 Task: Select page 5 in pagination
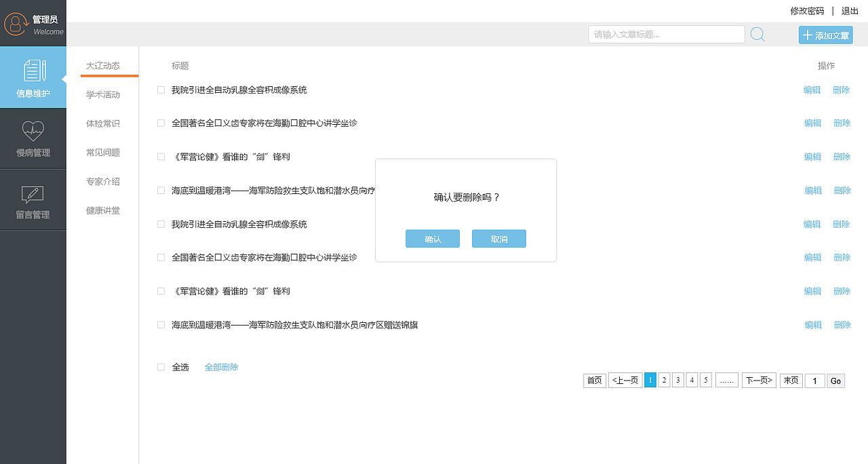point(706,381)
